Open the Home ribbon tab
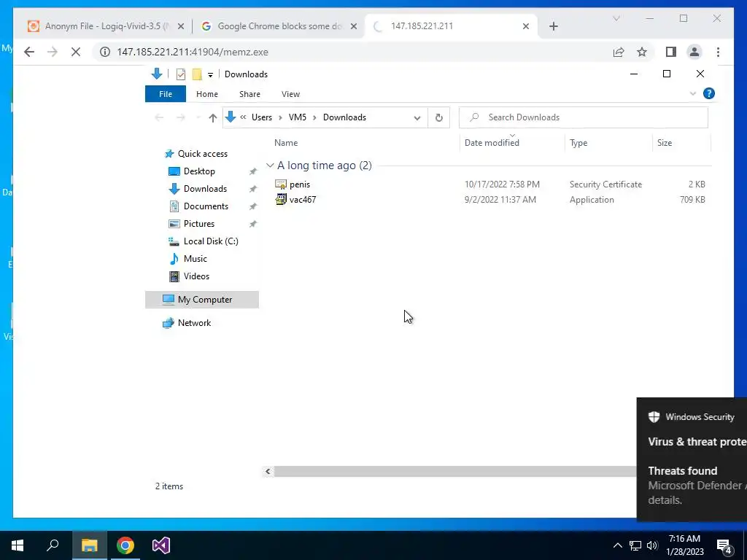This screenshot has width=747, height=560. [206, 94]
